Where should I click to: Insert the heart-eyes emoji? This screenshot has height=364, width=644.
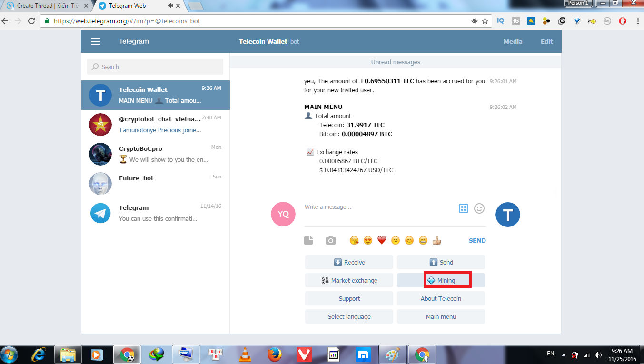[x=367, y=241]
